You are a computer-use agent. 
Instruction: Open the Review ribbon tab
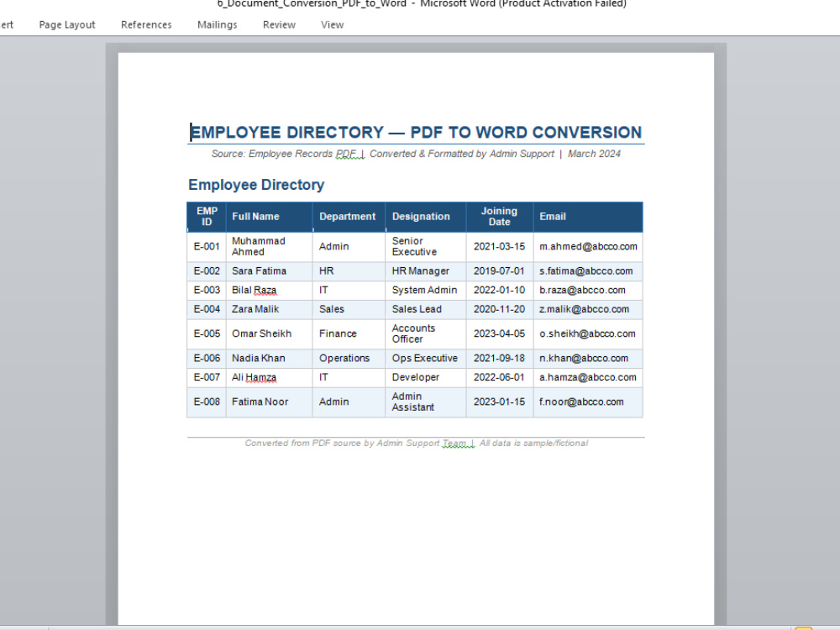(279, 24)
